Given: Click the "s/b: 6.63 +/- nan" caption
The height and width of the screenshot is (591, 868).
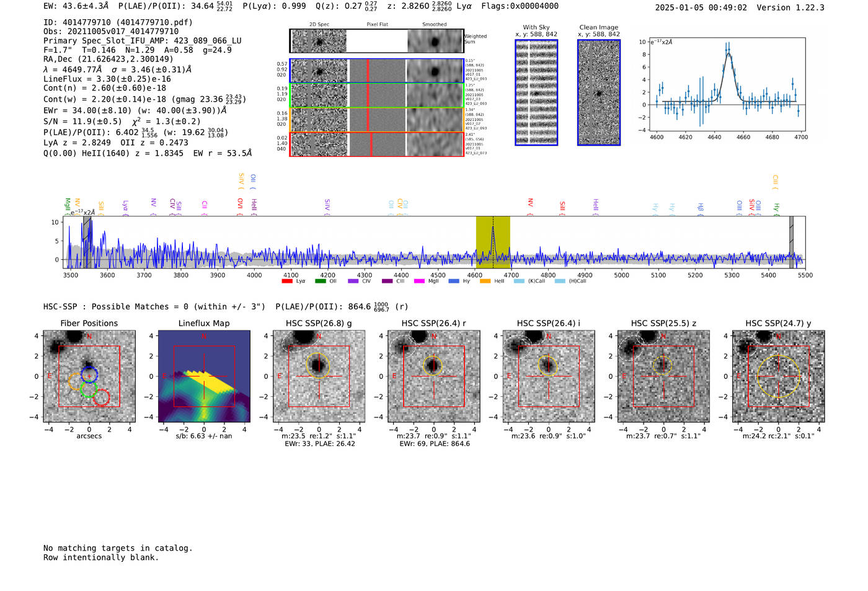Looking at the screenshot, I should (x=204, y=436).
